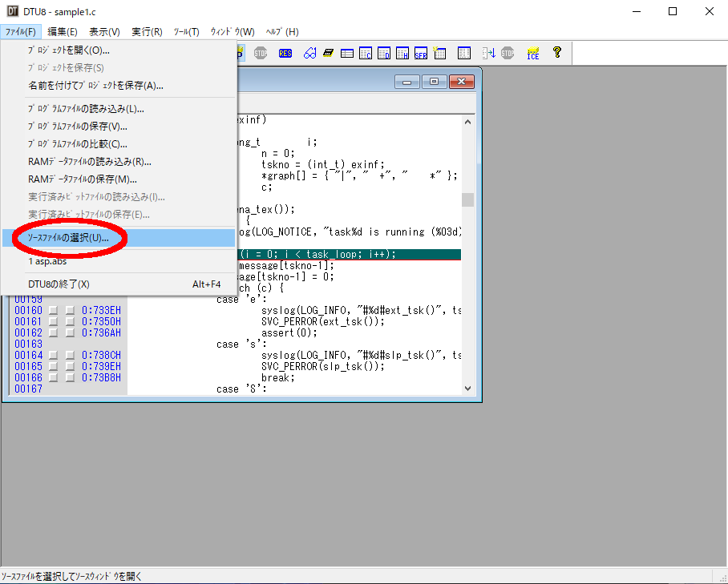This screenshot has width=728, height=584.
Task: Toggle second box on line 00160
Action: (70, 310)
